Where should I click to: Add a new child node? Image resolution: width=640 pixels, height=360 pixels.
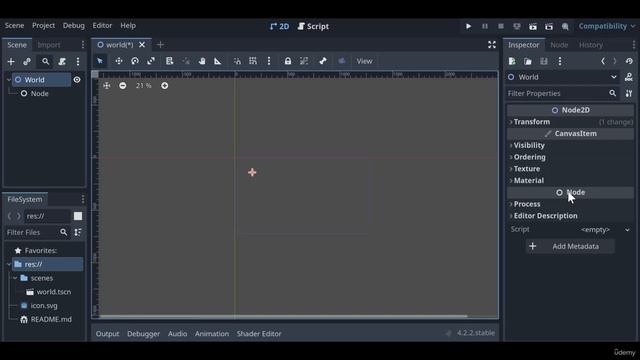coord(11,62)
